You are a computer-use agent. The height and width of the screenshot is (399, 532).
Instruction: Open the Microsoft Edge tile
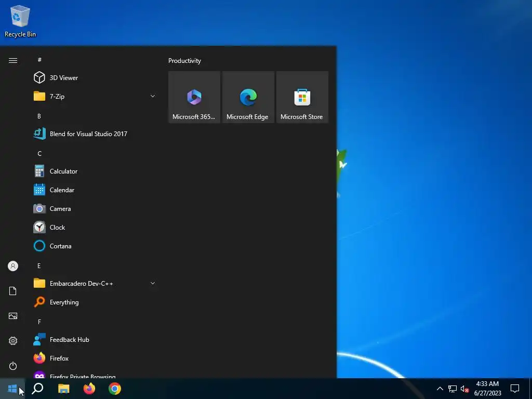tap(248, 97)
